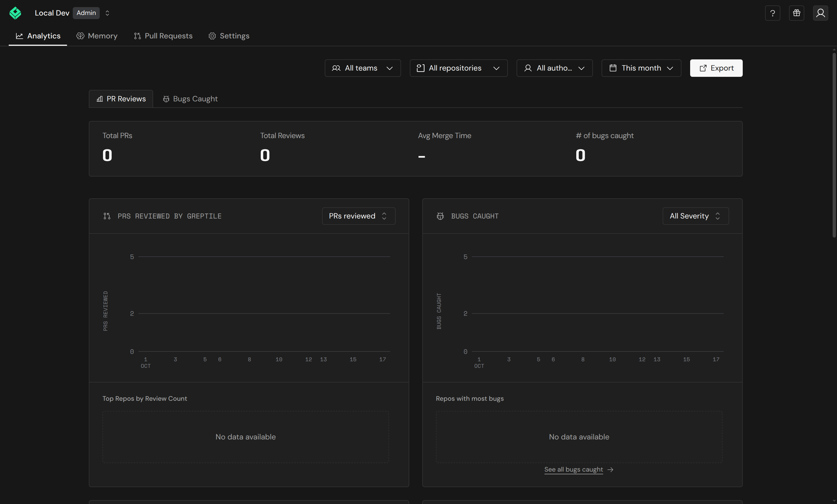This screenshot has width=837, height=504.
Task: Go to the Pull Requests tab
Action: pos(163,36)
